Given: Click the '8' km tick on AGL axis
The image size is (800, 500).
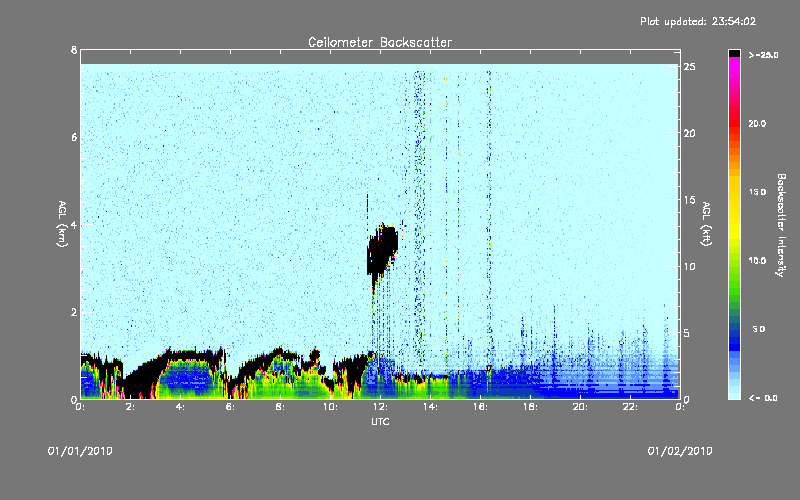Looking at the screenshot, I should click(x=74, y=50).
